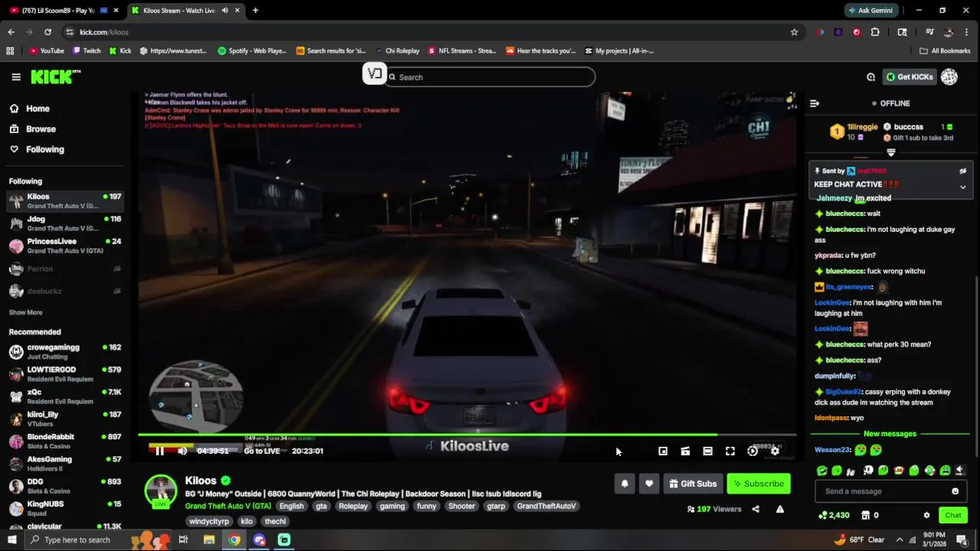Toggle notification bell for Kiloos

click(625, 484)
